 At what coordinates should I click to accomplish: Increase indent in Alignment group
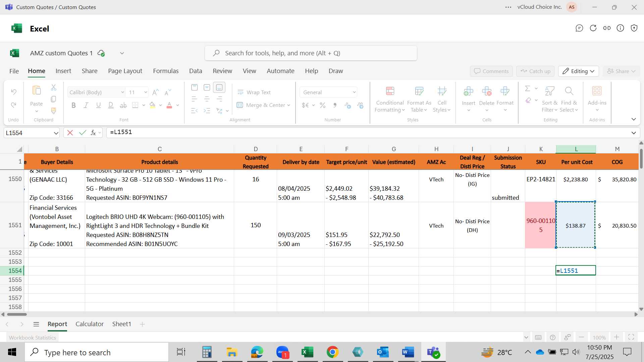point(207,111)
